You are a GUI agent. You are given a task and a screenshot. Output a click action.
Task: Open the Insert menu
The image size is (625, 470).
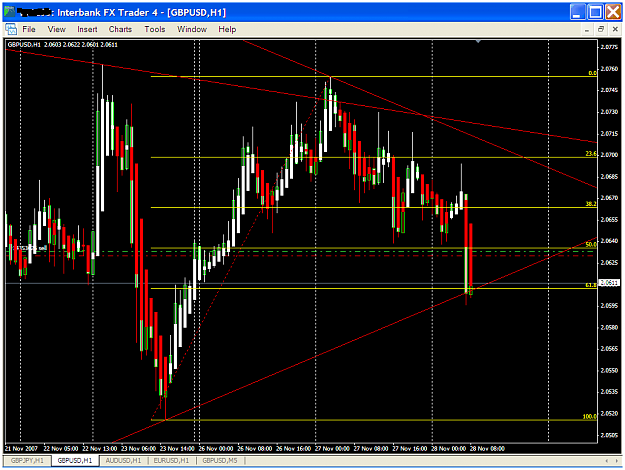(x=87, y=29)
